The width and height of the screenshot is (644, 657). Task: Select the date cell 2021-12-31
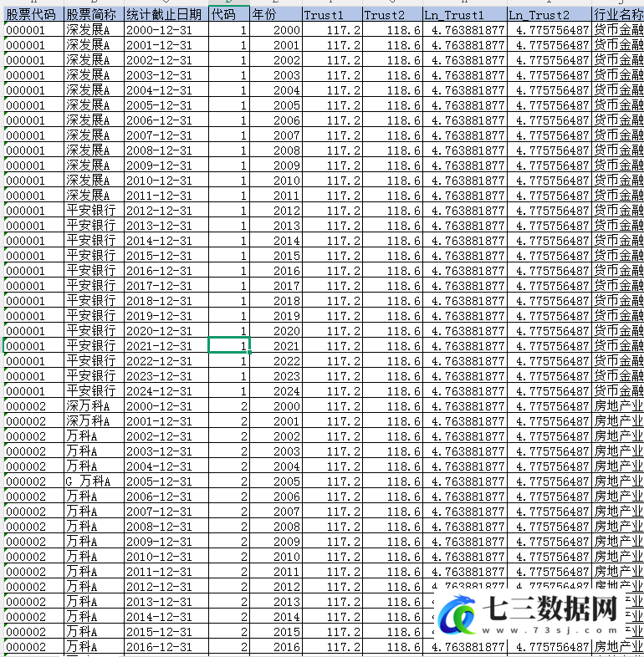166,346
